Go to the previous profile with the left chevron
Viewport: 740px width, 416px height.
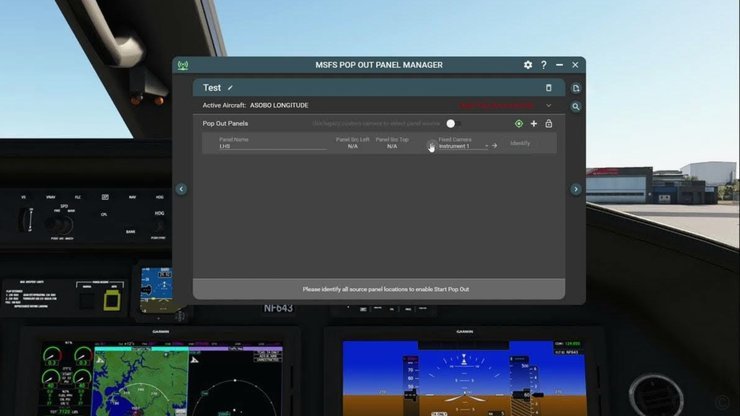tap(181, 189)
